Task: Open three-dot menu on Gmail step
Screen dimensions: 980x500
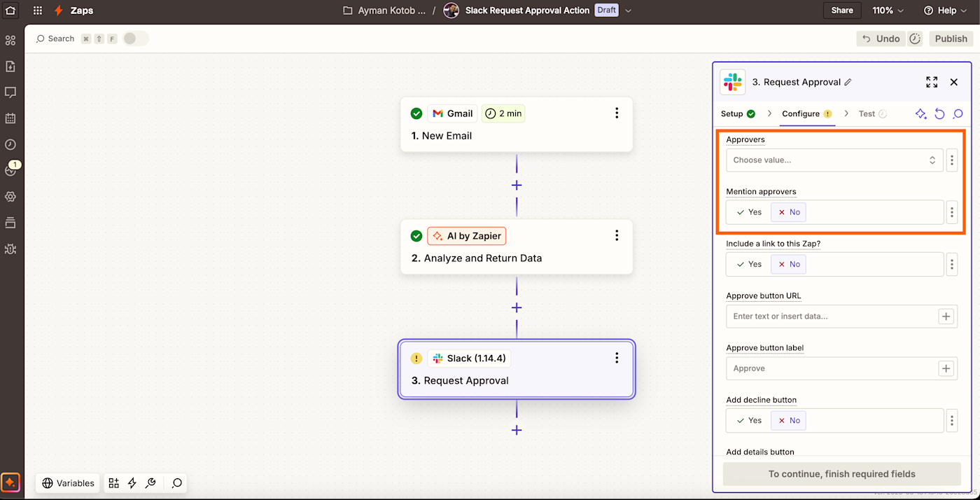Action: click(x=617, y=113)
